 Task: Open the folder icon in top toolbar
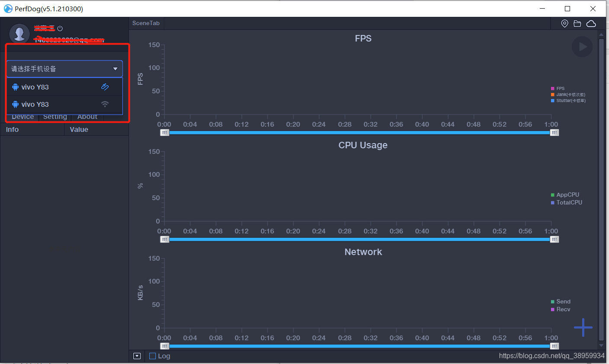(577, 24)
